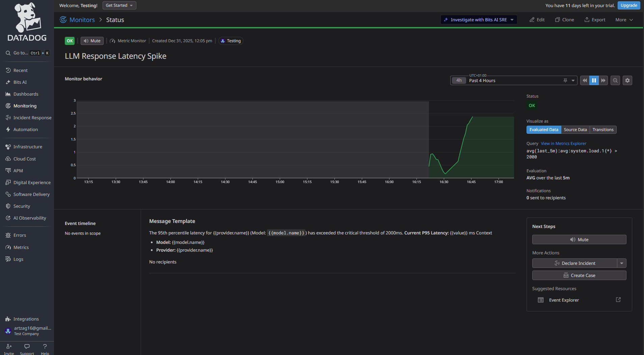Image resolution: width=644 pixels, height=355 pixels.
Task: Expand Declare Incident dropdown arrow
Action: (x=622, y=263)
